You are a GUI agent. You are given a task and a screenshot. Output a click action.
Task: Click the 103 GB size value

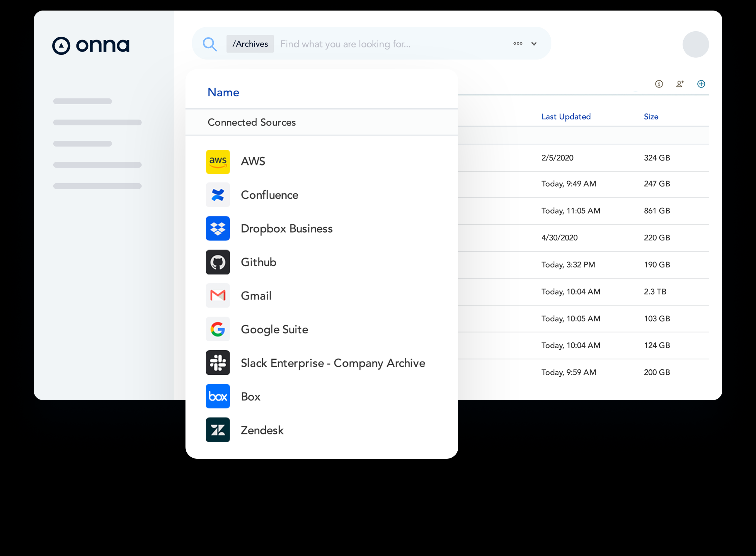[x=657, y=318]
